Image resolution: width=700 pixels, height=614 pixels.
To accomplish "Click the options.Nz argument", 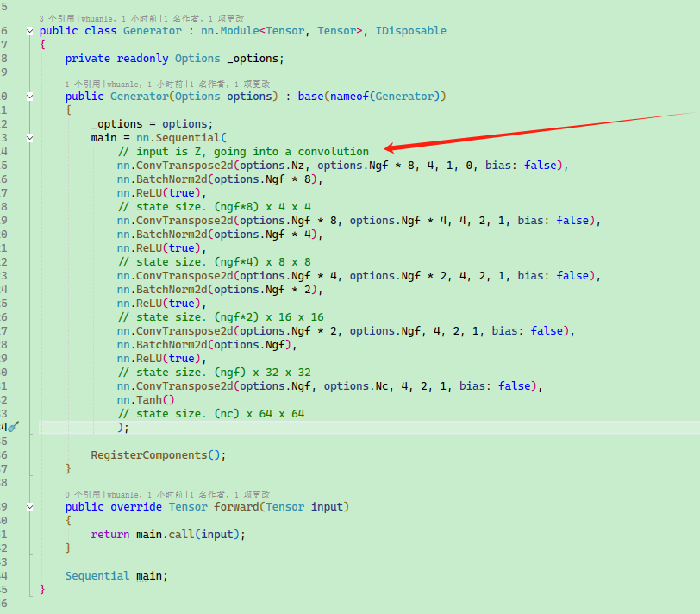I will 277,166.
